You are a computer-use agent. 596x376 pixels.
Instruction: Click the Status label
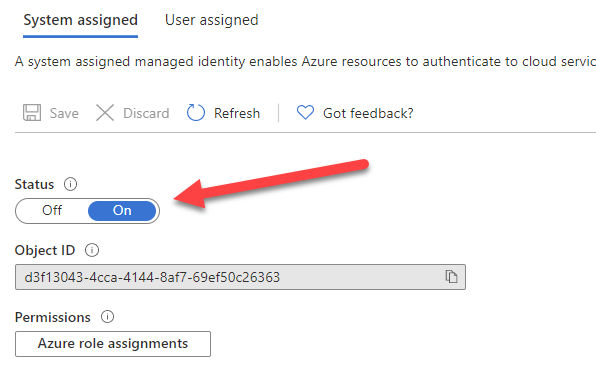pos(34,184)
